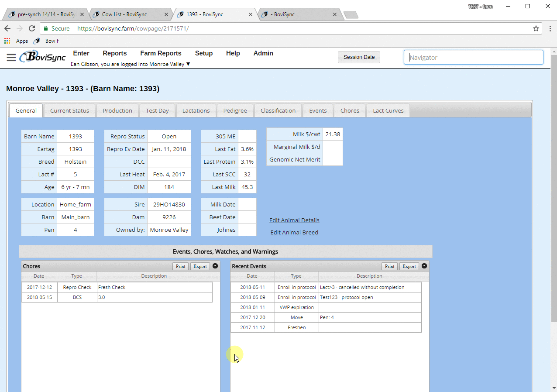Print the Chores list
This screenshot has width=557, height=392.
[181, 266]
